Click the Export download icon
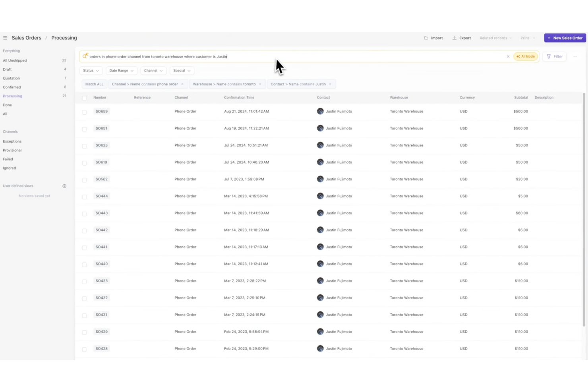The image size is (588, 392). [x=454, y=38]
